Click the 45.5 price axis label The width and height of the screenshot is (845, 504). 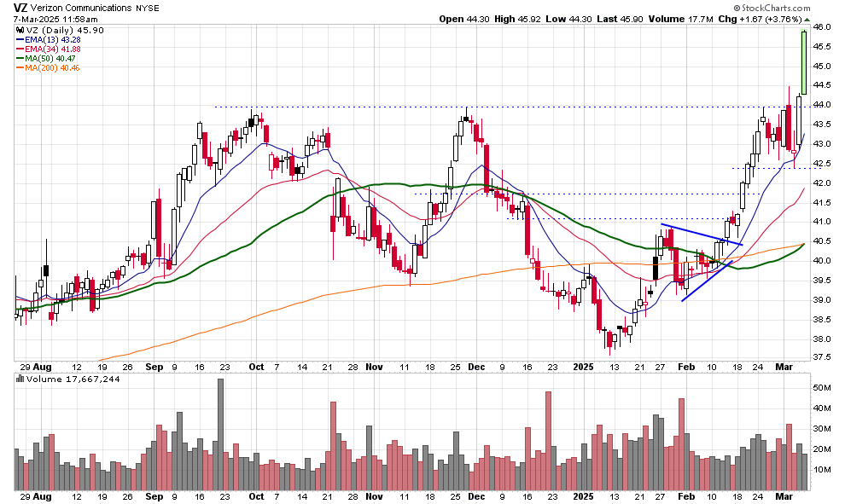(x=822, y=46)
